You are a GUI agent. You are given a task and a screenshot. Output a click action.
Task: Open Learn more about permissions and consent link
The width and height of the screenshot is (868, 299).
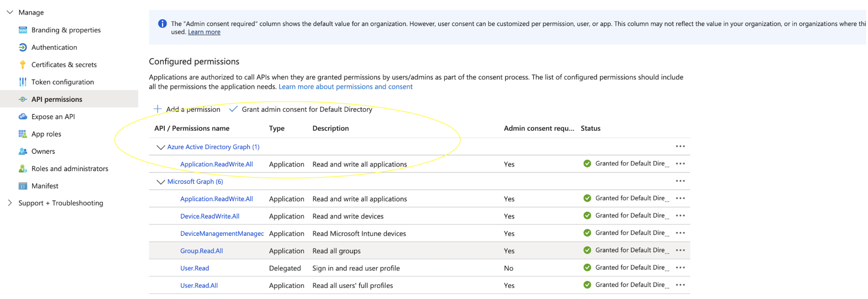[345, 87]
